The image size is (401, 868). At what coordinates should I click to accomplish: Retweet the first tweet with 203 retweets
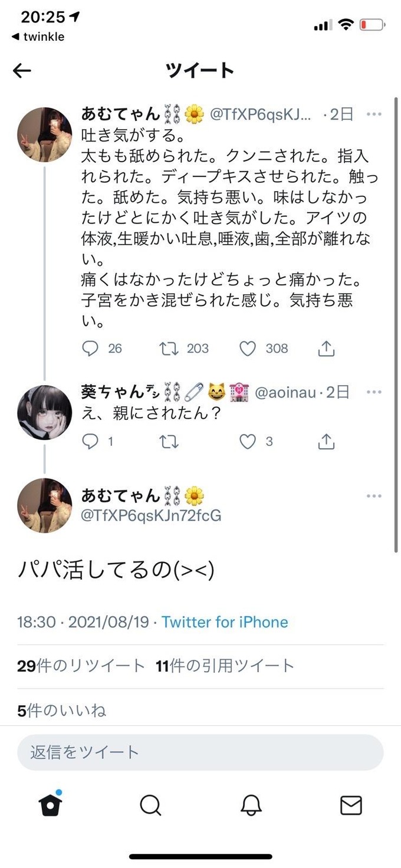(x=169, y=348)
